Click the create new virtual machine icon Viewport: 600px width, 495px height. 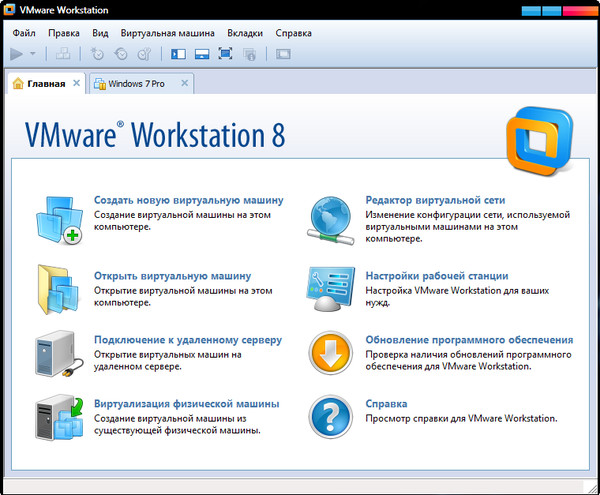pos(60,220)
